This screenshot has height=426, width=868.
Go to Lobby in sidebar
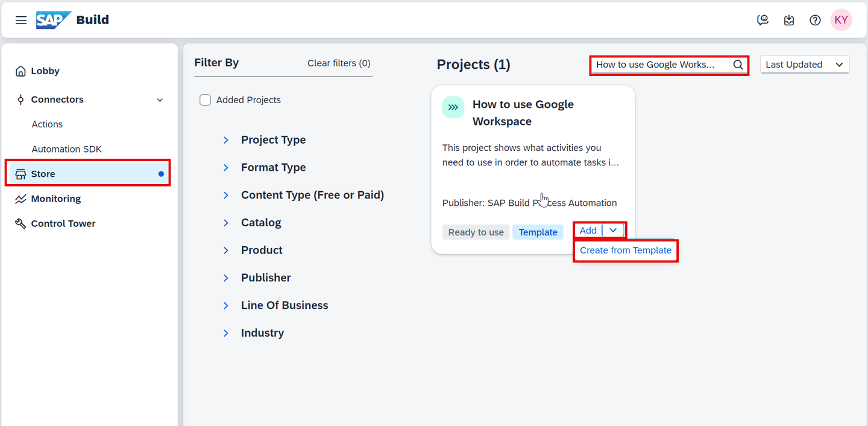pos(45,71)
